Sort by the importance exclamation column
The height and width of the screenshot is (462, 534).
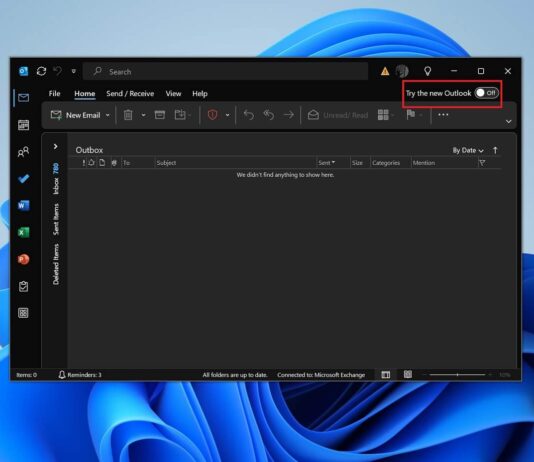84,163
